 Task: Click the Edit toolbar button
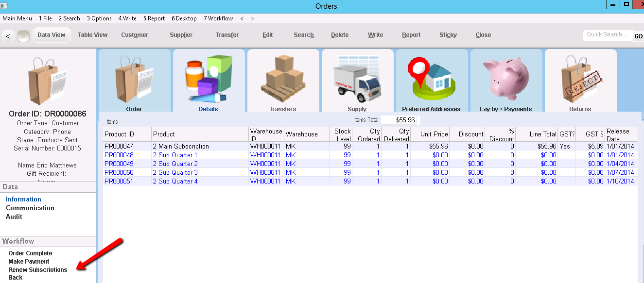268,35
